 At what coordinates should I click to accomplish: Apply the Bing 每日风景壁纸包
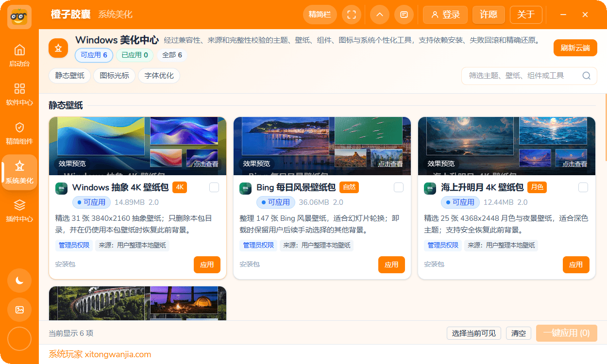click(391, 265)
